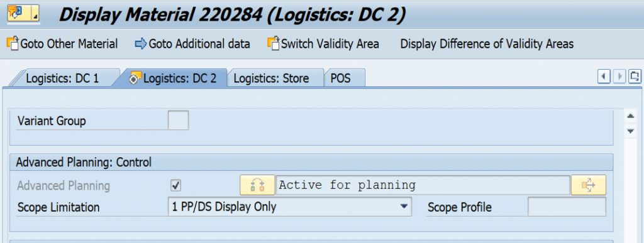Open title icon's small dropdown arrow

(36, 17)
